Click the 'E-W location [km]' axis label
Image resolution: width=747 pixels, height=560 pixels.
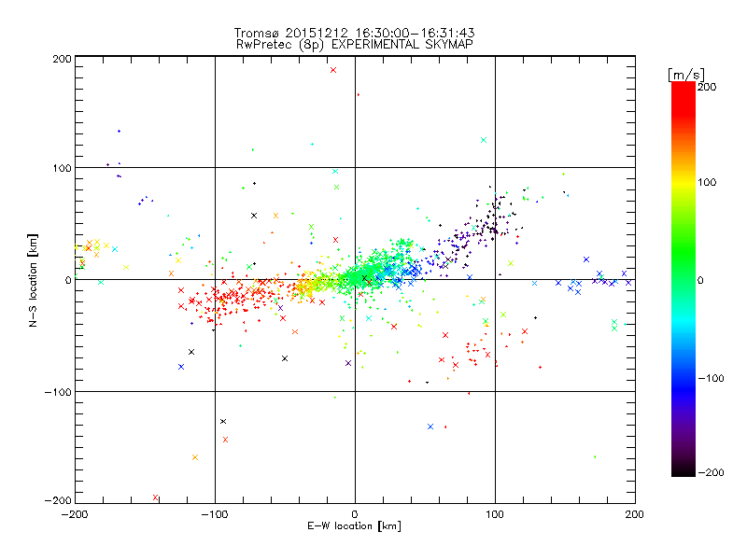354,526
